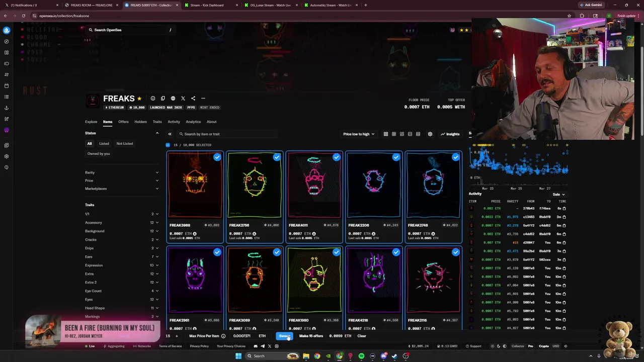Go to the Activity tab
This screenshot has width=644, height=362.
[x=174, y=122]
